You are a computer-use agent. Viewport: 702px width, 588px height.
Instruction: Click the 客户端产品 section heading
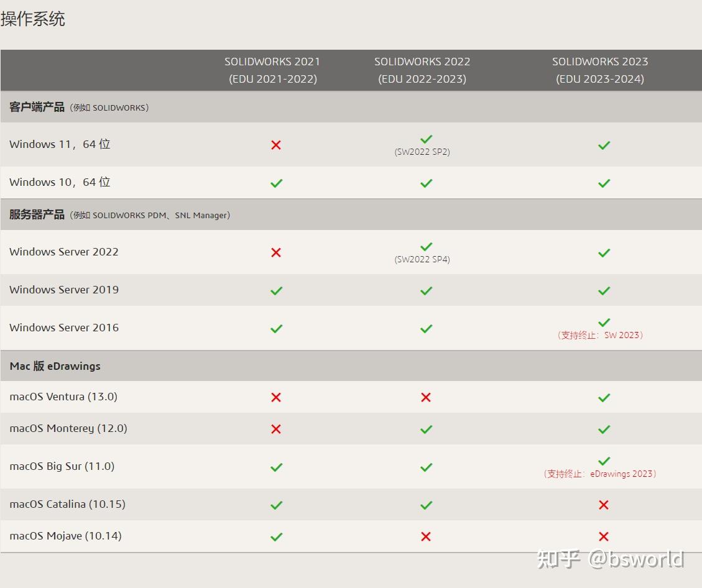(37, 107)
